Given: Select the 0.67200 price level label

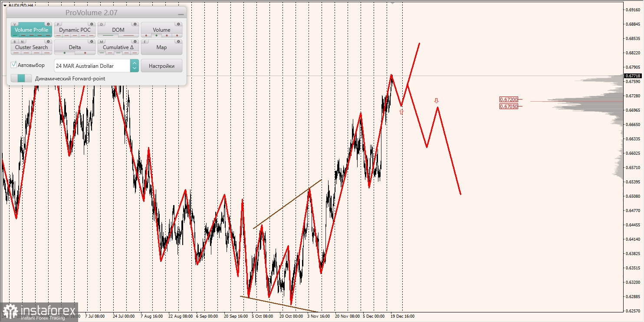Looking at the screenshot, I should click(x=509, y=100).
